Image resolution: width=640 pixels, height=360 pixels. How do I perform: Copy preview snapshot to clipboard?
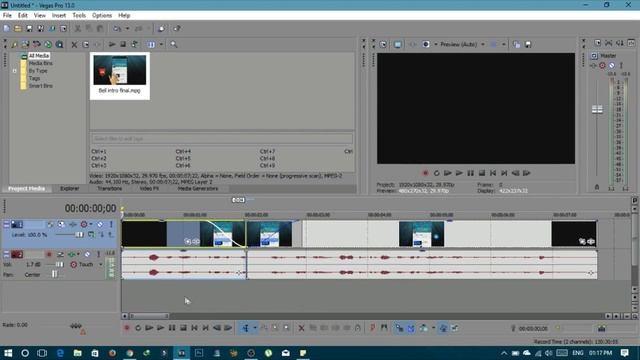click(517, 44)
